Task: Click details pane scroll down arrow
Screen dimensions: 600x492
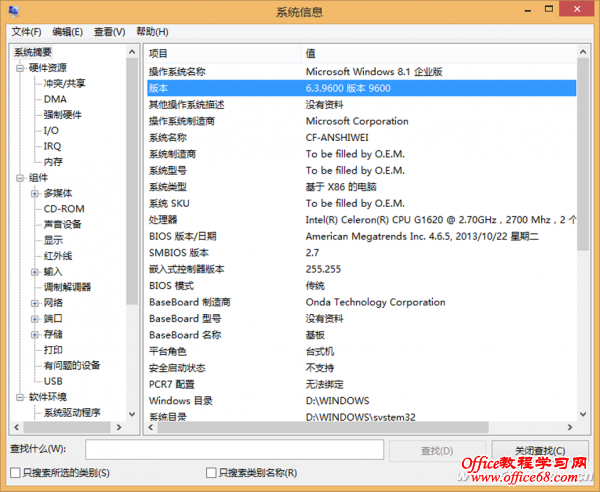Action: tap(583, 414)
